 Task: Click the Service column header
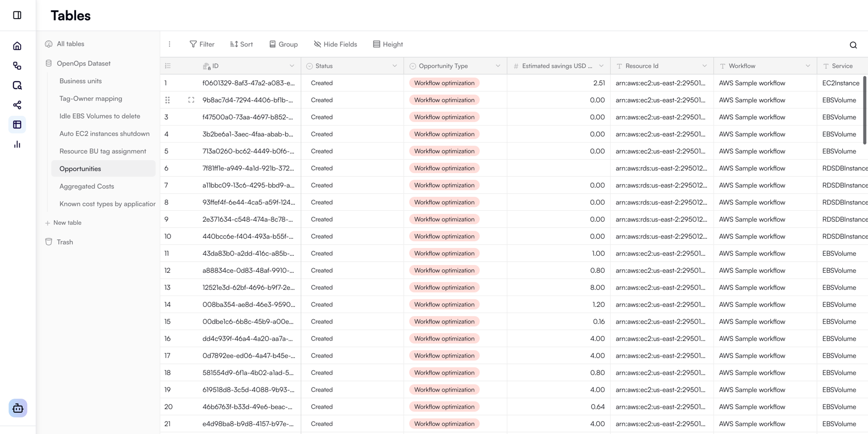pos(842,66)
